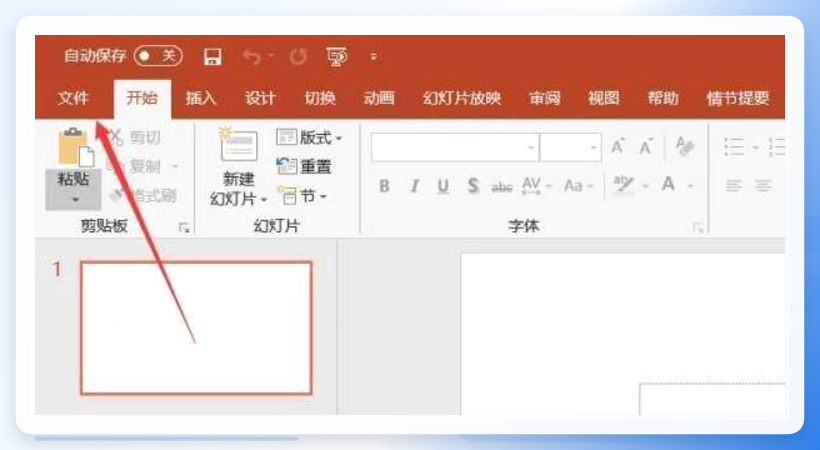Image resolution: width=820 pixels, height=450 pixels.
Task: Open the 审阅 (Review) tab
Action: (x=544, y=98)
